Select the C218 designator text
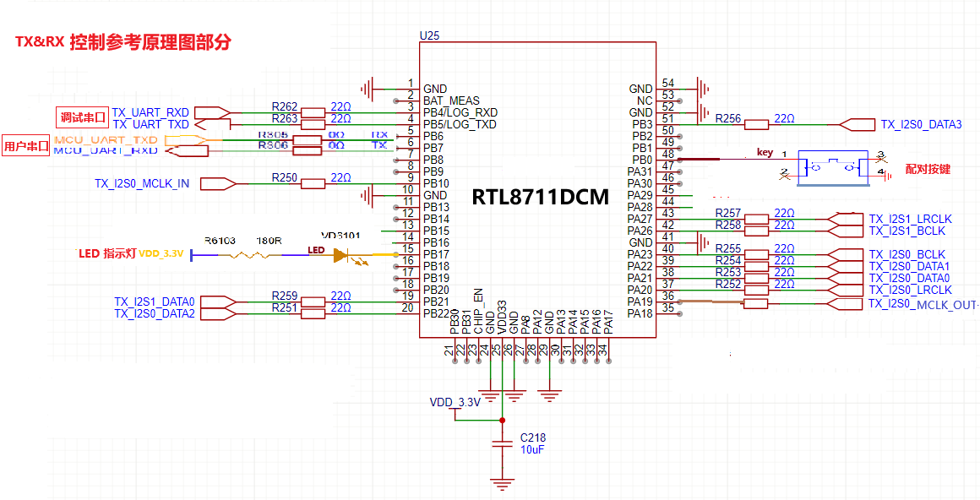 [x=533, y=437]
